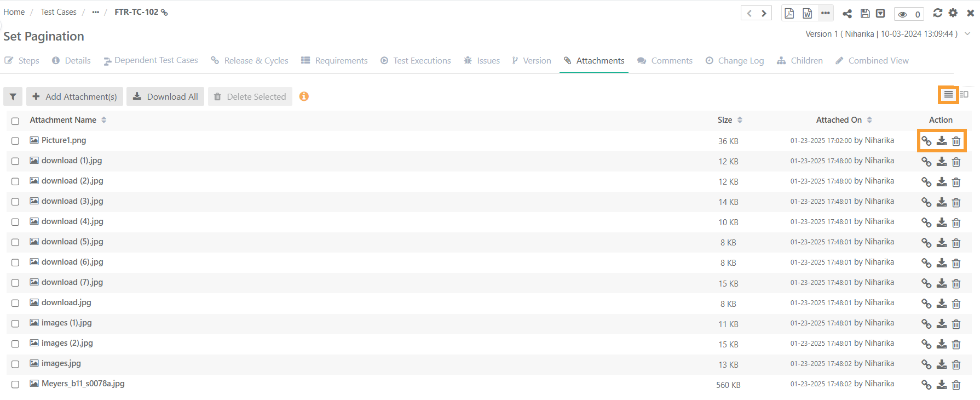Download Meyers_b11_s0078a.jpg attachment
This screenshot has width=980, height=400.
942,385
